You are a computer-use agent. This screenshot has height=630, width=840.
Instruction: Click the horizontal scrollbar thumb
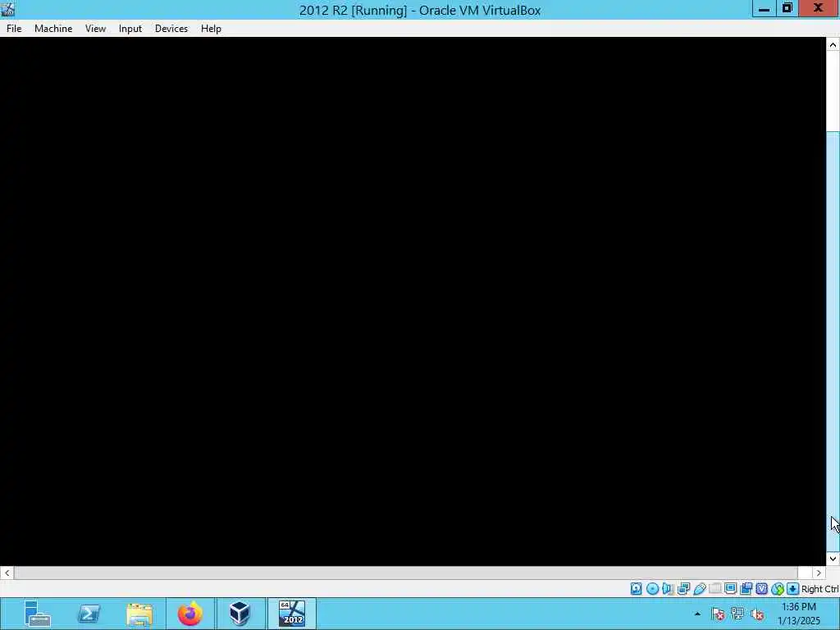(x=405, y=573)
